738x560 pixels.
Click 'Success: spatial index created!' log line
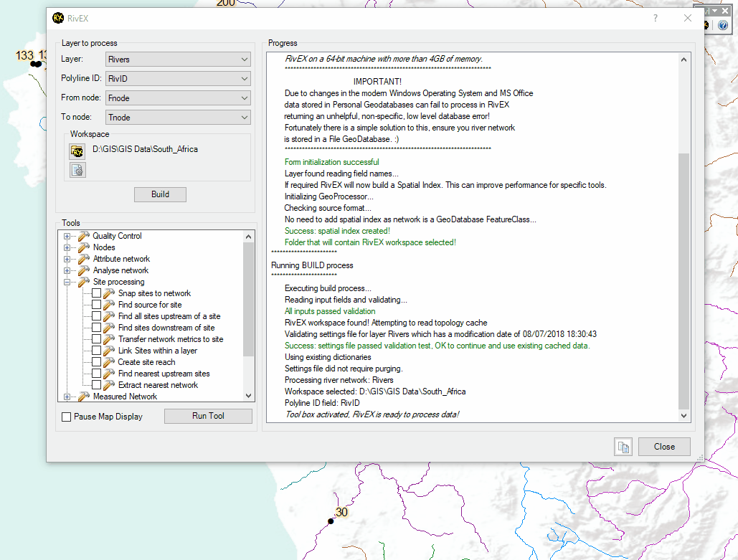click(337, 231)
